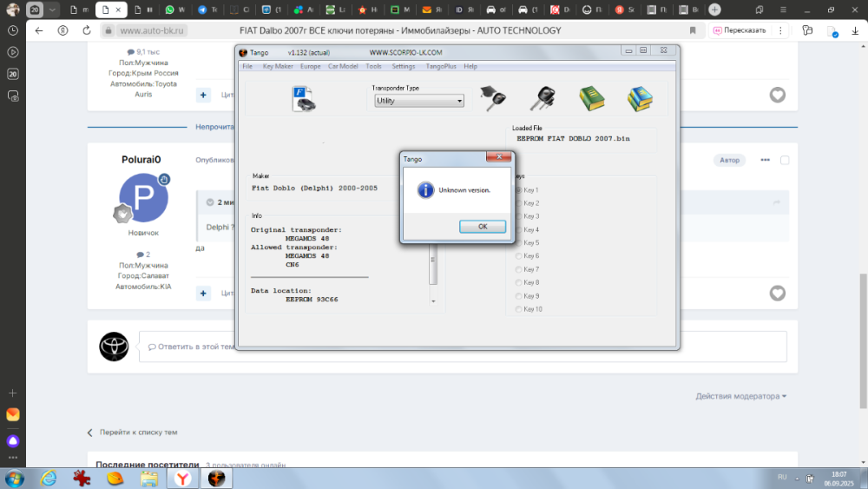The image size is (868, 489).
Task: Click the heart like icon on Polurai0's post
Action: (x=777, y=293)
